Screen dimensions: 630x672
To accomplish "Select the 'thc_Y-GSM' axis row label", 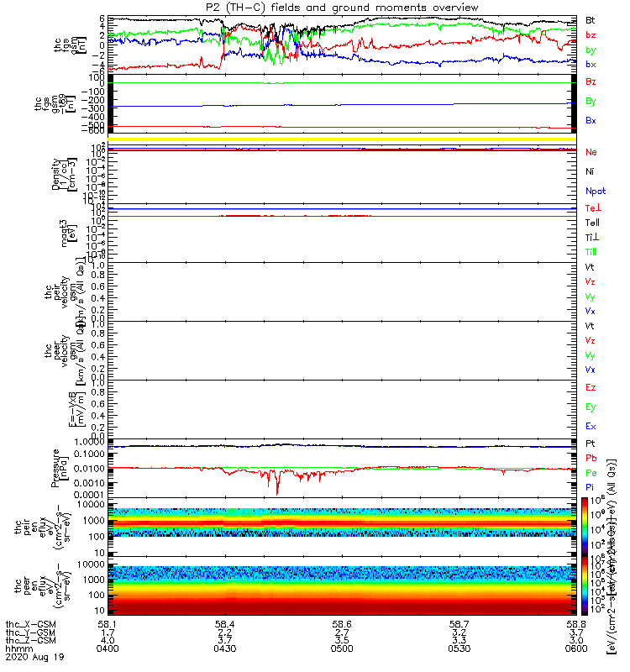I will click(31, 633).
